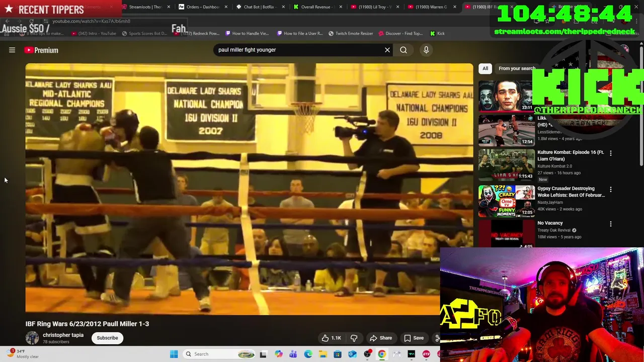Close the Overall Revenue tab
The image size is (644, 362).
tap(341, 7)
